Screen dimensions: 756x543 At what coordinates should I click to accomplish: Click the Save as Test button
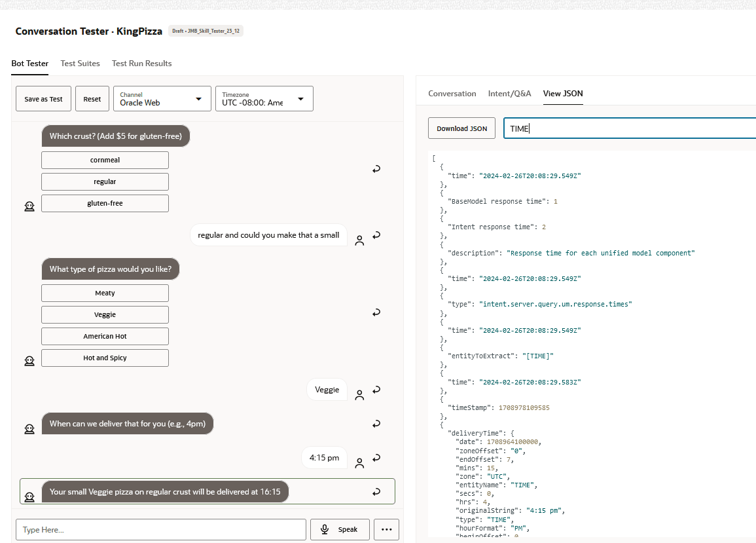43,98
